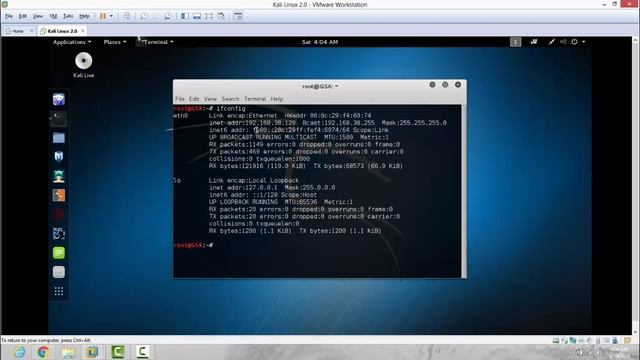Open the VMware Edit menu
Image resolution: width=640 pixels, height=360 pixels.
point(23,16)
